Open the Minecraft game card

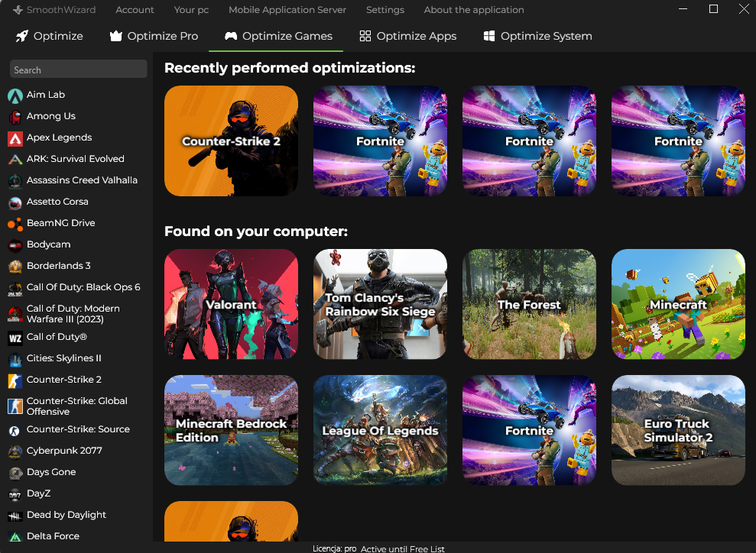pos(678,304)
